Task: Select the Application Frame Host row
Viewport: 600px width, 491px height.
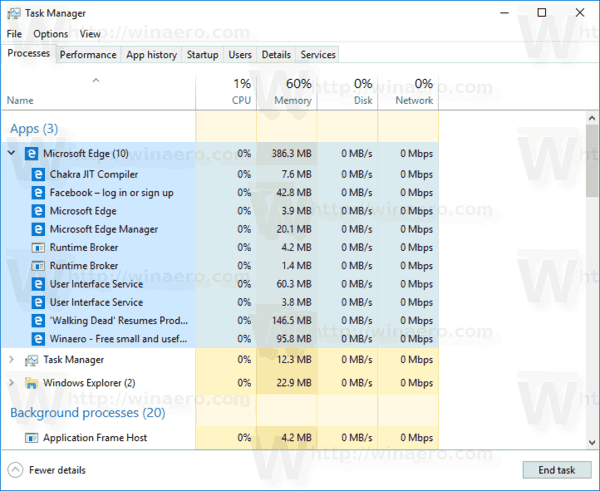Action: (x=220, y=438)
